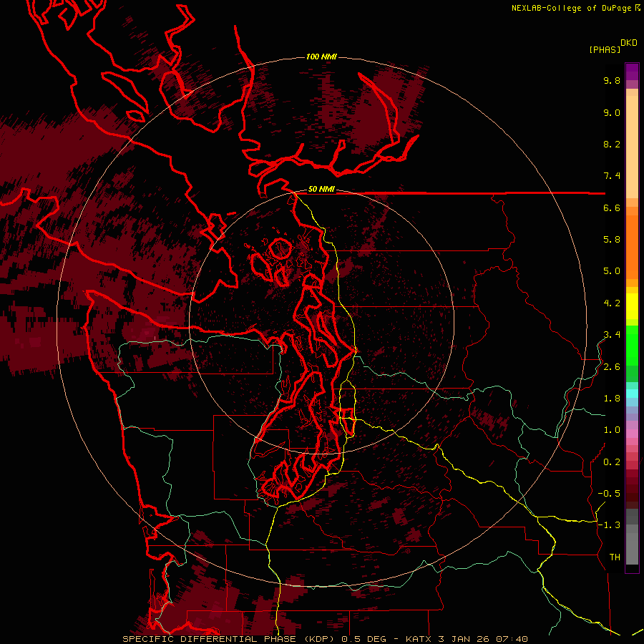Click the TH label on the scale
This screenshot has width=644, height=644.
click(615, 557)
